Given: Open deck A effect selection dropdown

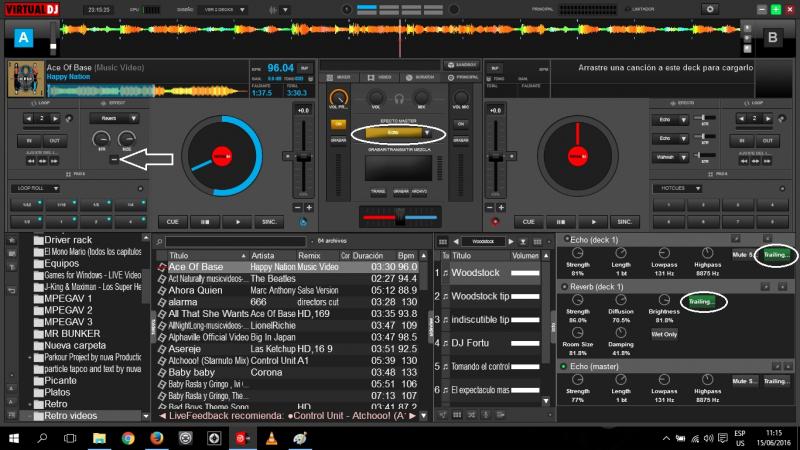Looking at the screenshot, I should click(114, 118).
